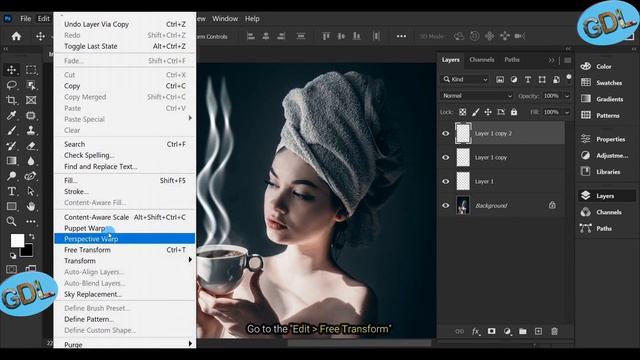The width and height of the screenshot is (640, 360).
Task: Select the Eraser tool
Action: point(31,146)
